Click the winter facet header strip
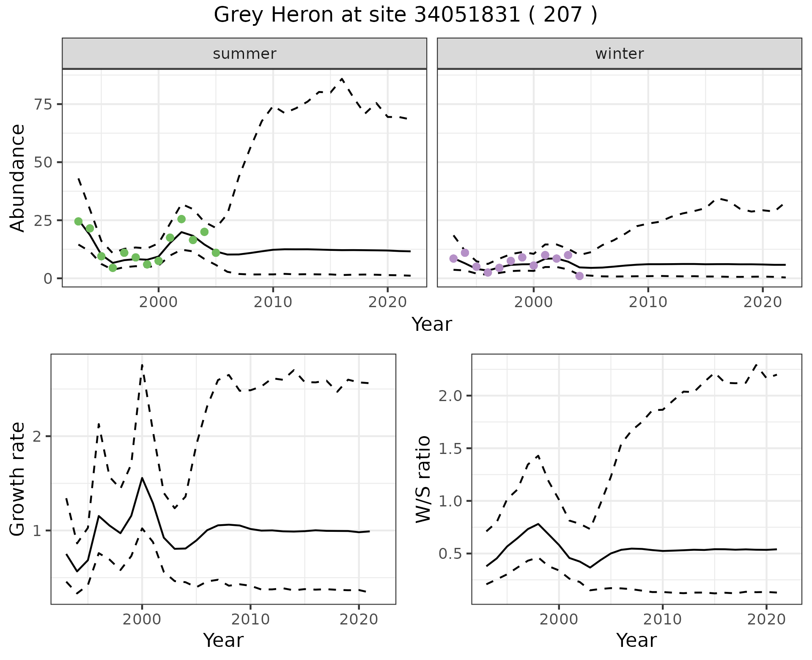The image size is (812, 660). coord(619,54)
